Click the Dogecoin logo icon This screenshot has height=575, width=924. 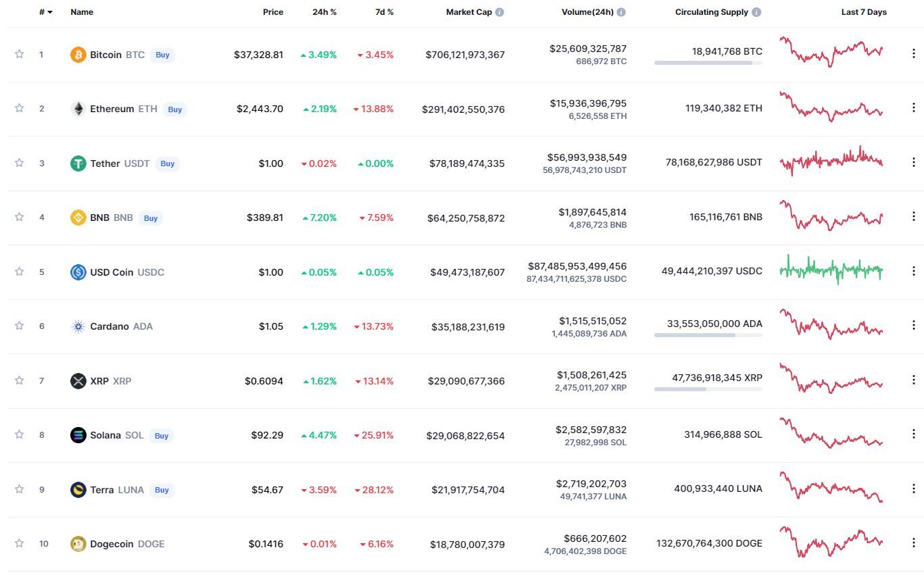click(78, 544)
